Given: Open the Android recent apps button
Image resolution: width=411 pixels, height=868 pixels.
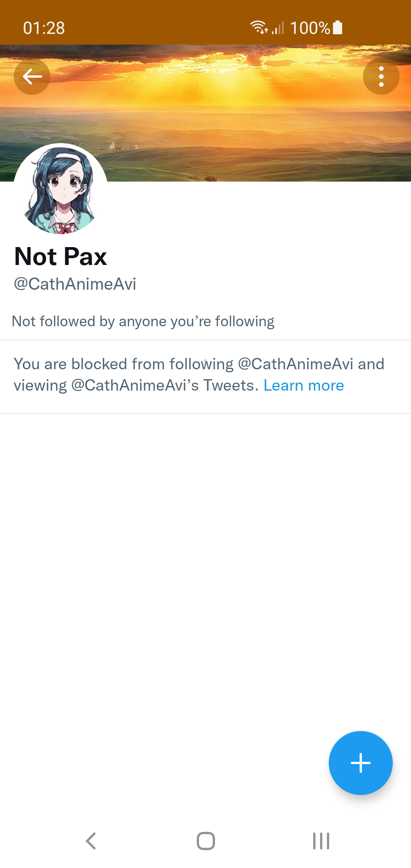Looking at the screenshot, I should [x=321, y=841].
